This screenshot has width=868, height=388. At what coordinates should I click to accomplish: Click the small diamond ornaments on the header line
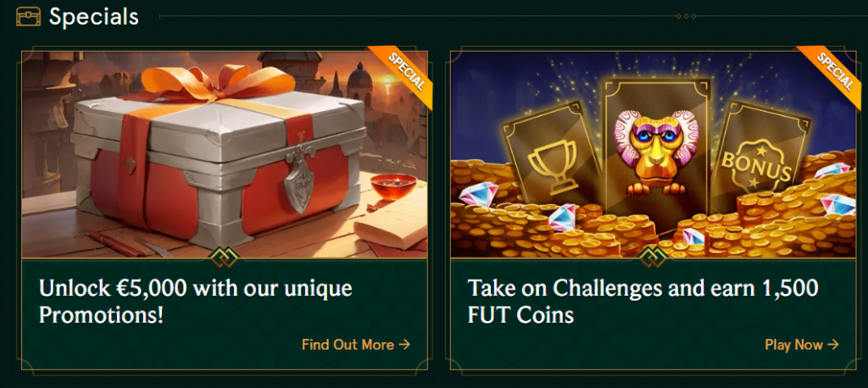(x=687, y=17)
